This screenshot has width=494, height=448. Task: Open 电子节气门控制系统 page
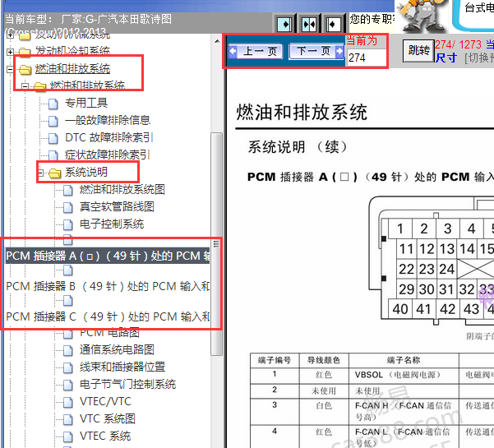point(127,384)
